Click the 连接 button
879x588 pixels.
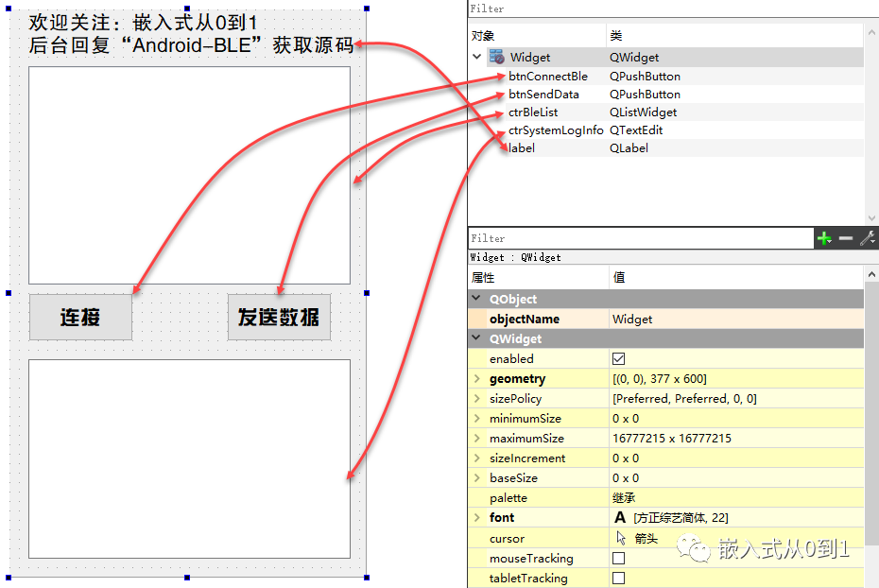(80, 318)
